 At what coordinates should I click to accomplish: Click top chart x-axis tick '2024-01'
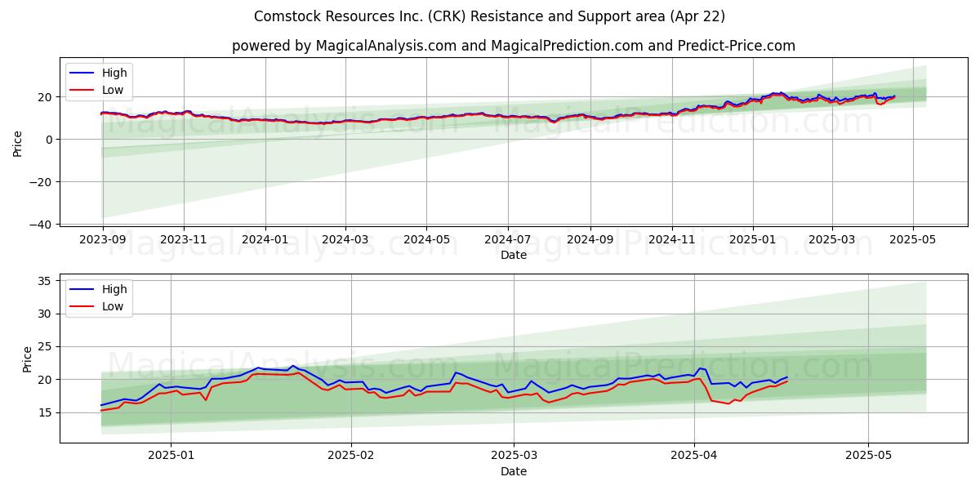(x=265, y=241)
